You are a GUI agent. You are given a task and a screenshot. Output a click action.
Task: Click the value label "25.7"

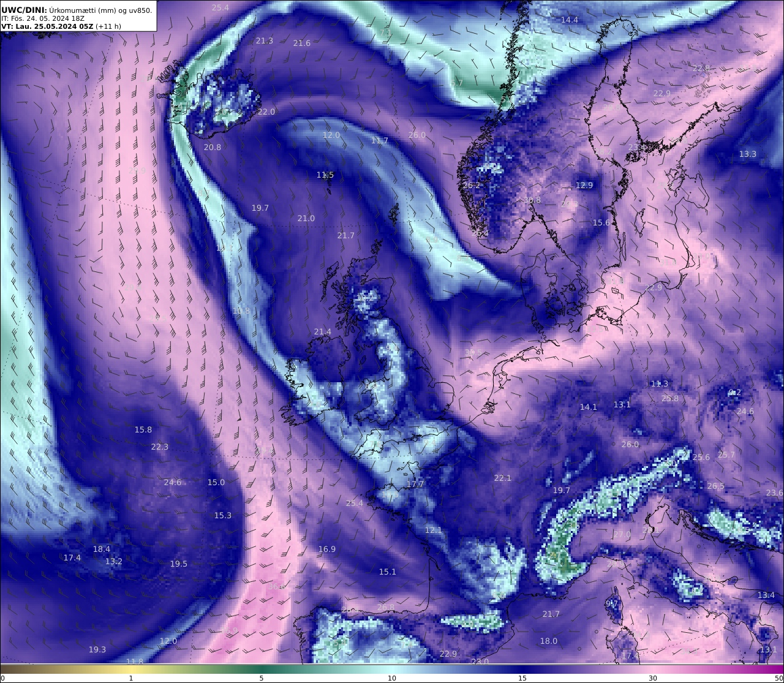click(x=726, y=455)
